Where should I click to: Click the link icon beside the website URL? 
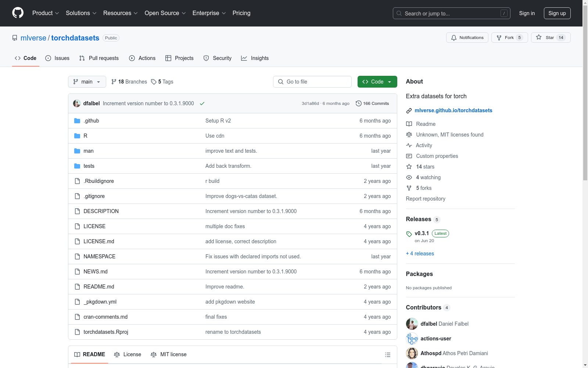(409, 111)
